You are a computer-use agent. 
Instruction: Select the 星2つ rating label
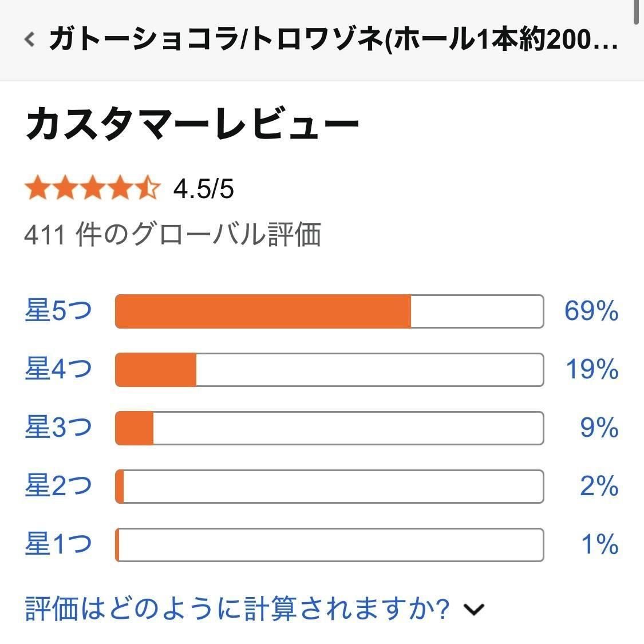click(58, 486)
